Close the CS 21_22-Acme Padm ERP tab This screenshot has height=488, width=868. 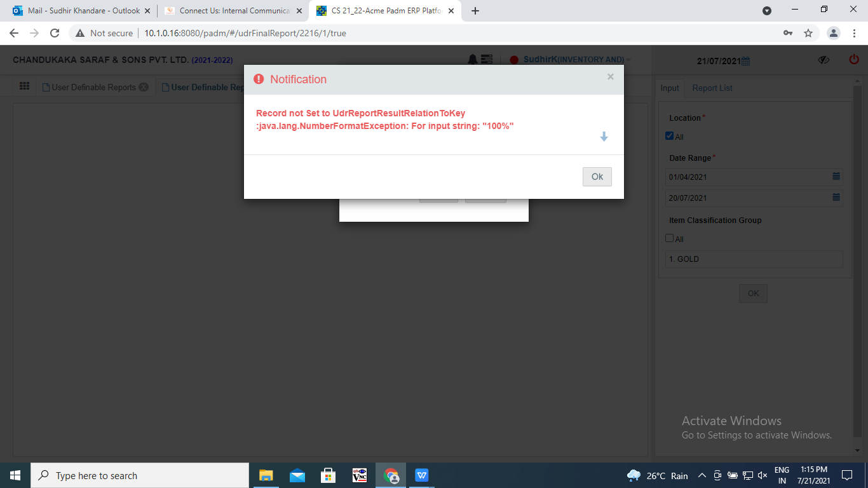coord(451,11)
